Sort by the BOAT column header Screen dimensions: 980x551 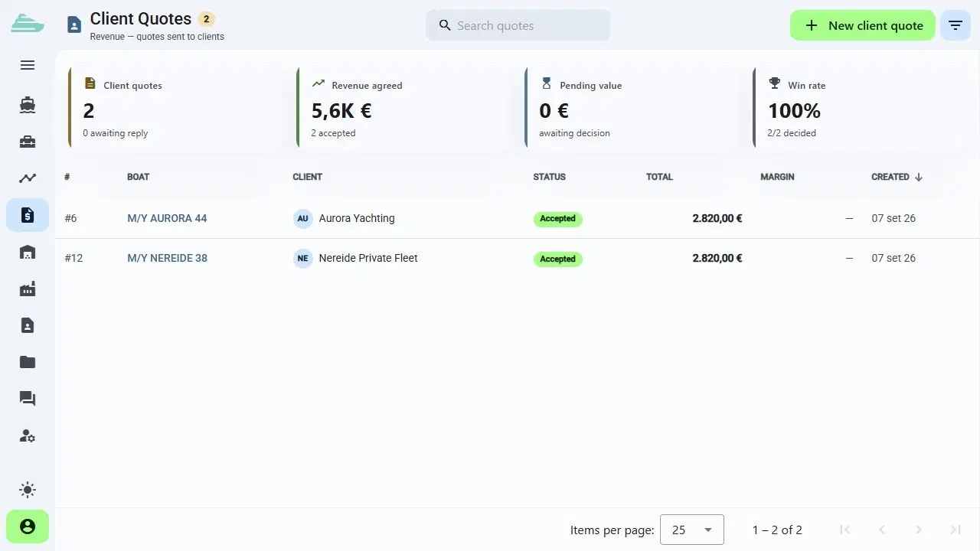139,177
